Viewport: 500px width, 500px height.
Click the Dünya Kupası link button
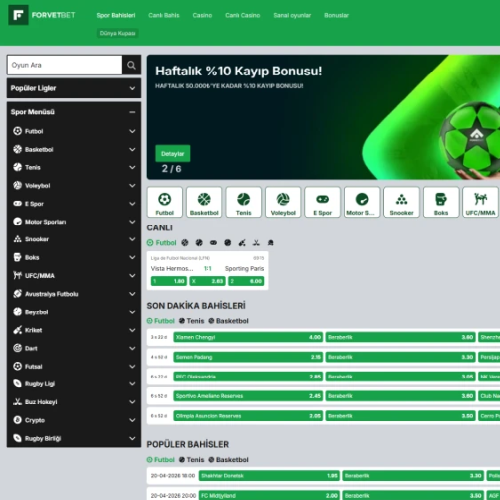[118, 33]
